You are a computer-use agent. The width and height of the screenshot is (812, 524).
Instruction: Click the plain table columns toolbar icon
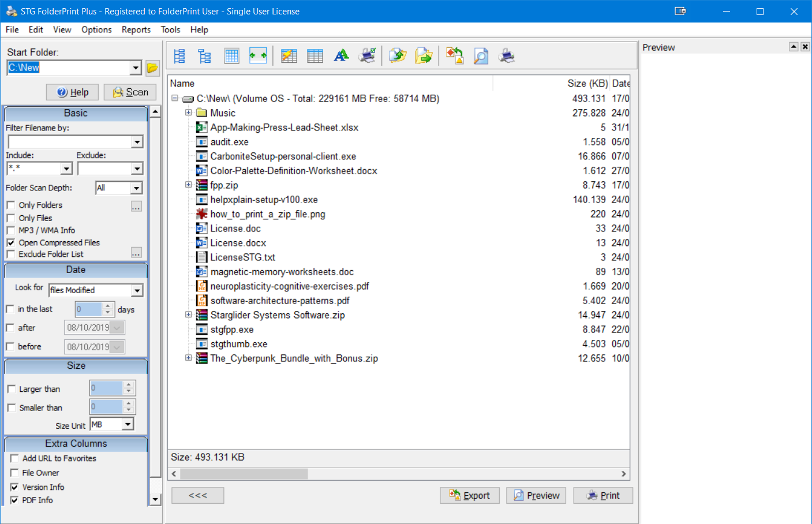point(315,56)
